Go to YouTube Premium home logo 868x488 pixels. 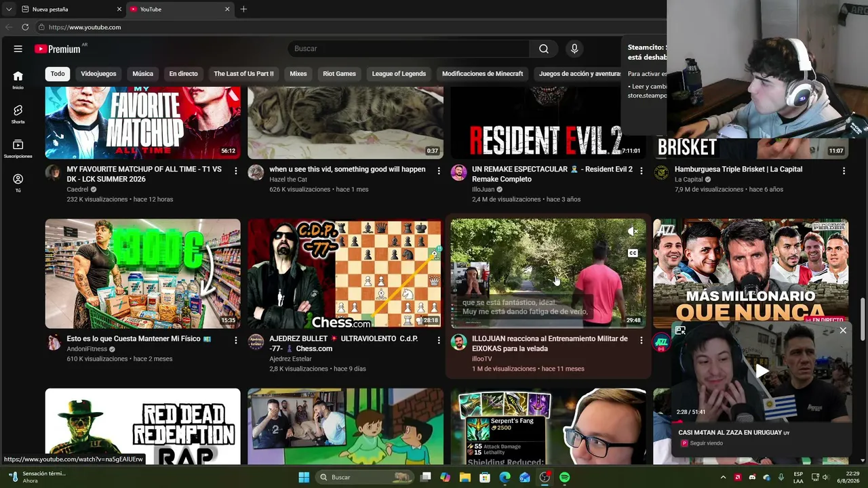58,49
